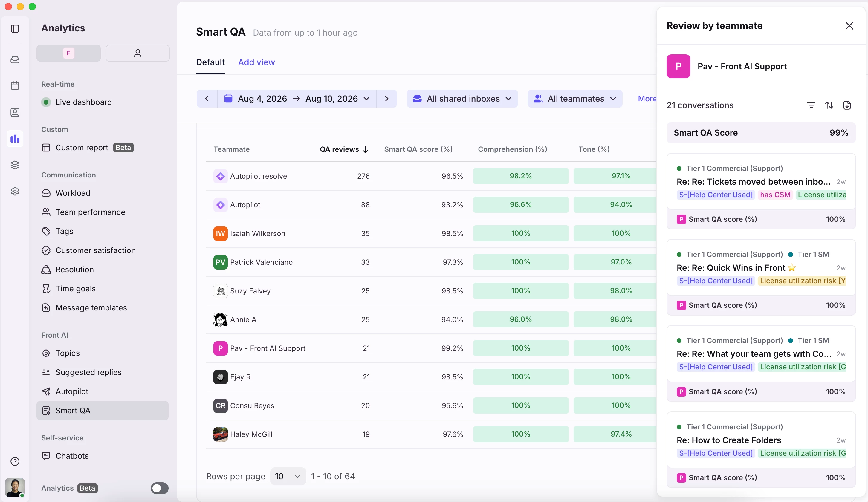Screen dimensions: 868x502
Task: Toggle the Analytics Beta switch
Action: [x=160, y=488]
